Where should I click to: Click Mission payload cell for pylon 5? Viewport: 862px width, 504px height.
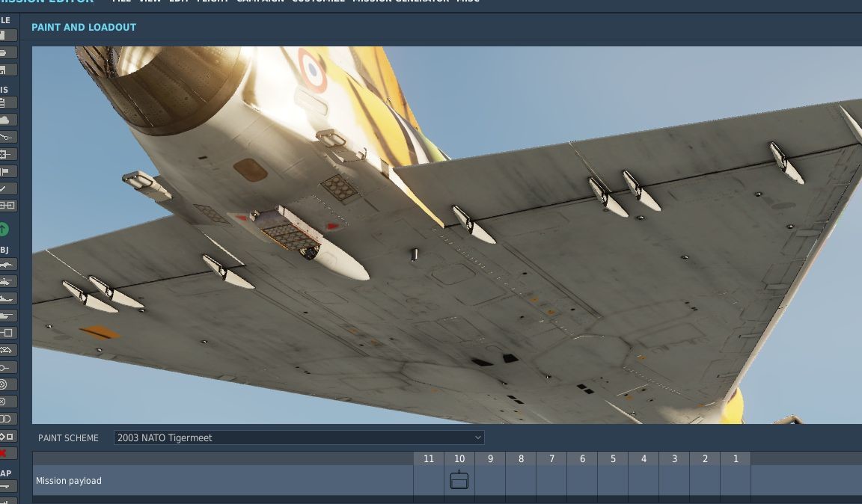613,480
